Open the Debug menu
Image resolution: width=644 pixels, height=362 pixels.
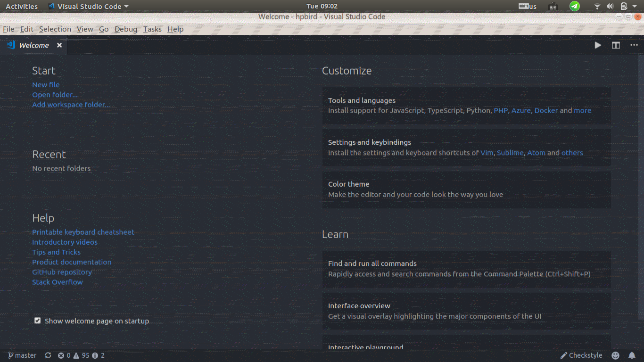pos(125,29)
